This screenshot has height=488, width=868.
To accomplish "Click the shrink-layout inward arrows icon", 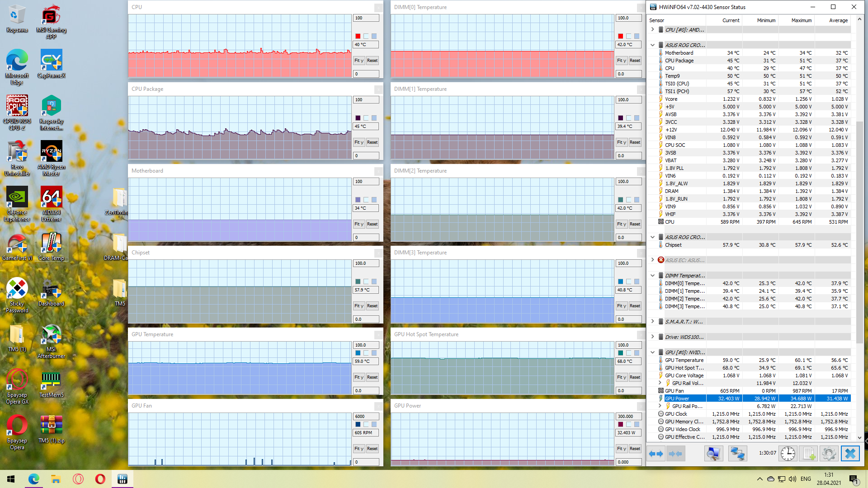I will click(x=675, y=454).
